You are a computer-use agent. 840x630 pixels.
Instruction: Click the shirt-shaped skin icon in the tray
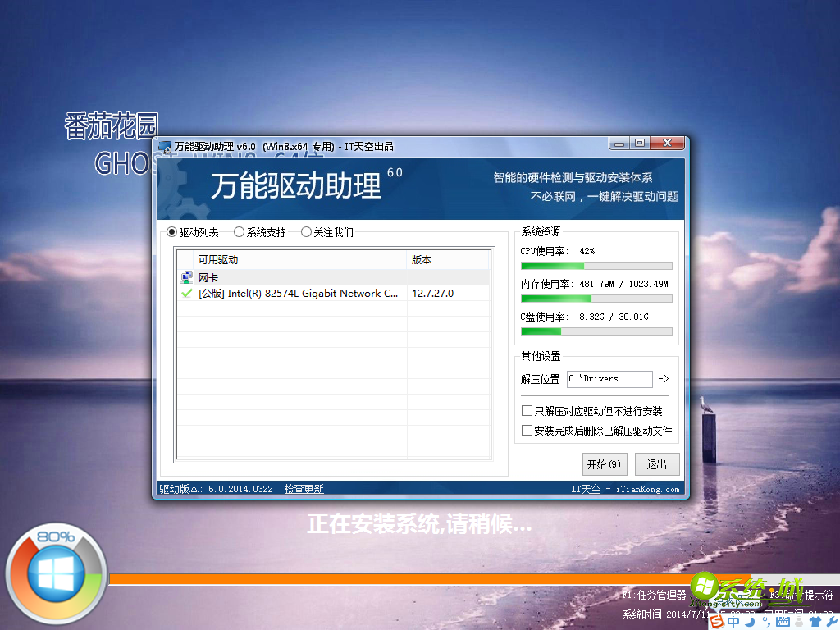(x=816, y=621)
